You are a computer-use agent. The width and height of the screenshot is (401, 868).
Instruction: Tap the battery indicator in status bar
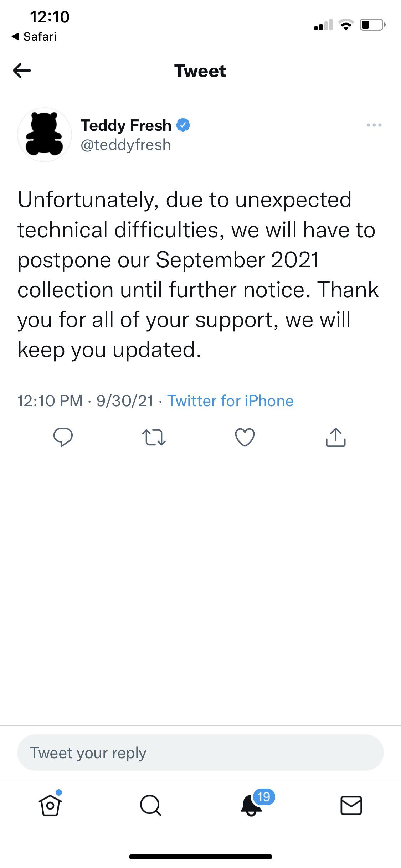372,25
